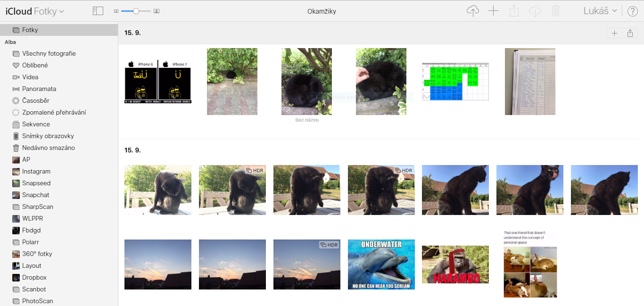Click the share button in the 15. 9. header
Viewport: 644px width, 306px height.
click(x=630, y=33)
